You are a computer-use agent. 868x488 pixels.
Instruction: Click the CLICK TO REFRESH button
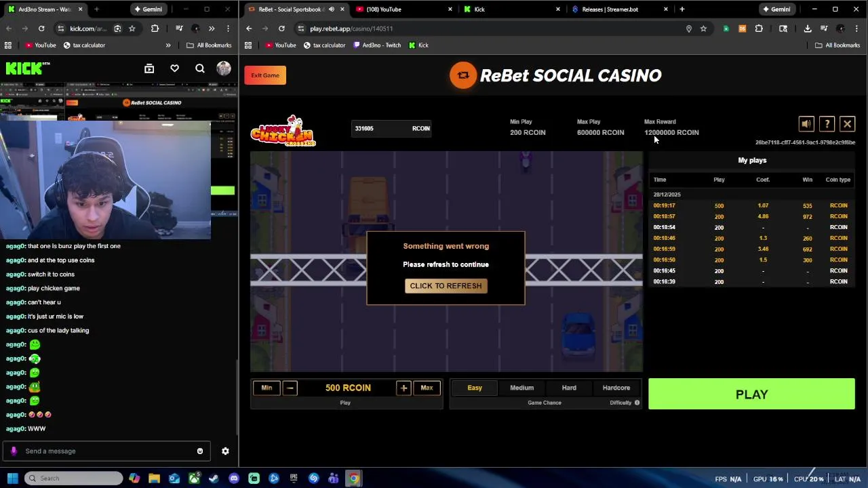pyautogui.click(x=446, y=285)
